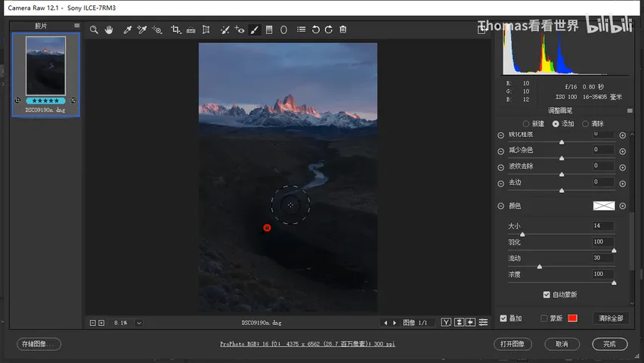Click the 大小 slider handle
This screenshot has width=644, height=363.
click(x=522, y=234)
